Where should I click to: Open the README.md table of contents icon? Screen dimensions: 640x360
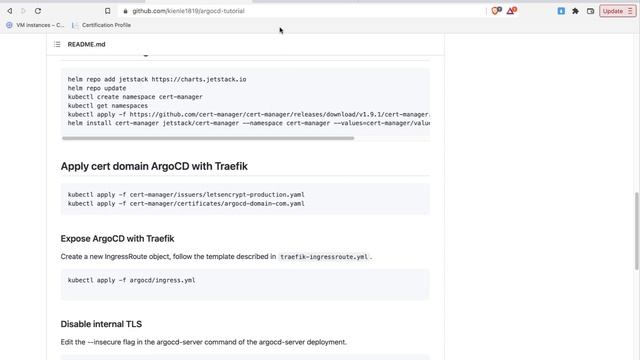pos(57,44)
